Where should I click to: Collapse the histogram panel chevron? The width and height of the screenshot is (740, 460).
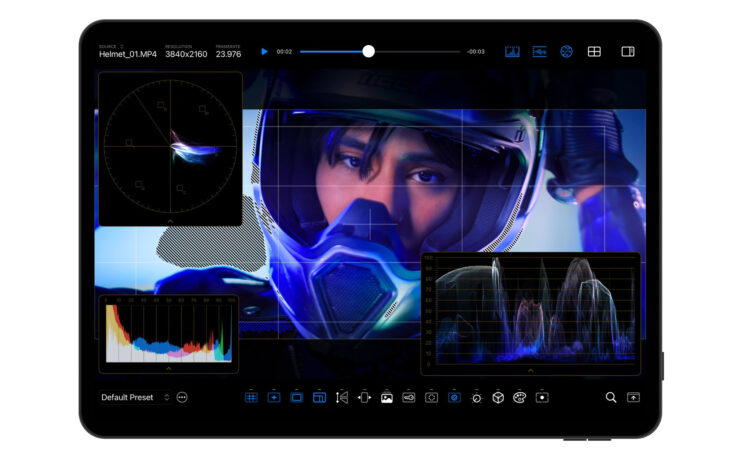(x=168, y=368)
